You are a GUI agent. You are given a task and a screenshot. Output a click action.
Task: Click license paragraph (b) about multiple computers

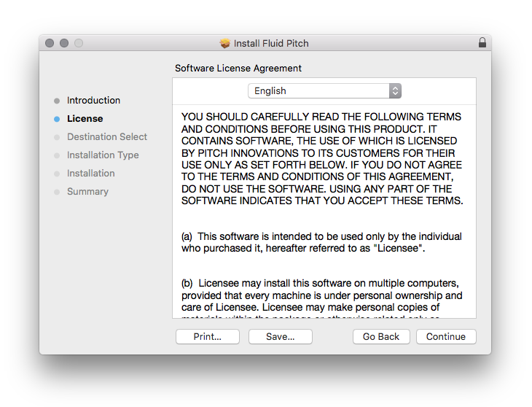coord(321,298)
